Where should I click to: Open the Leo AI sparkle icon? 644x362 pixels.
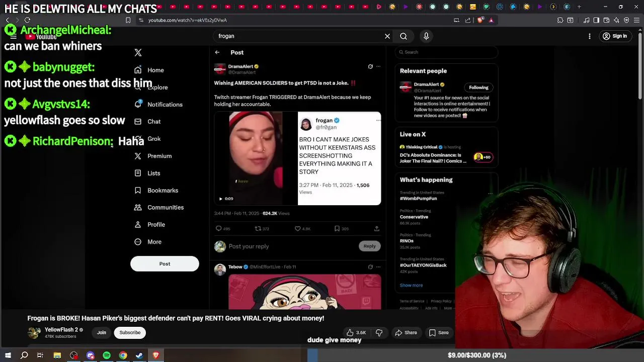pos(616,20)
